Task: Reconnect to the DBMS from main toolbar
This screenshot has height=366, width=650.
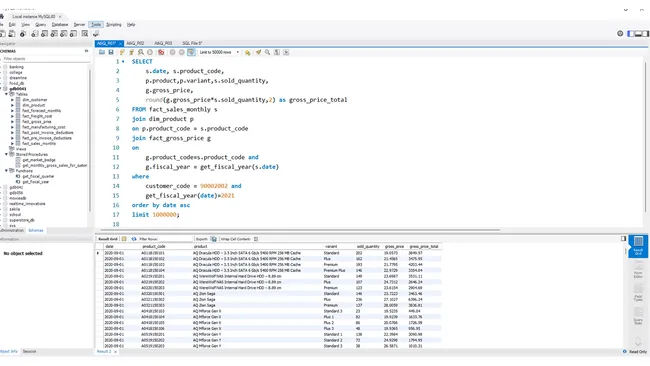Action: click(x=96, y=34)
